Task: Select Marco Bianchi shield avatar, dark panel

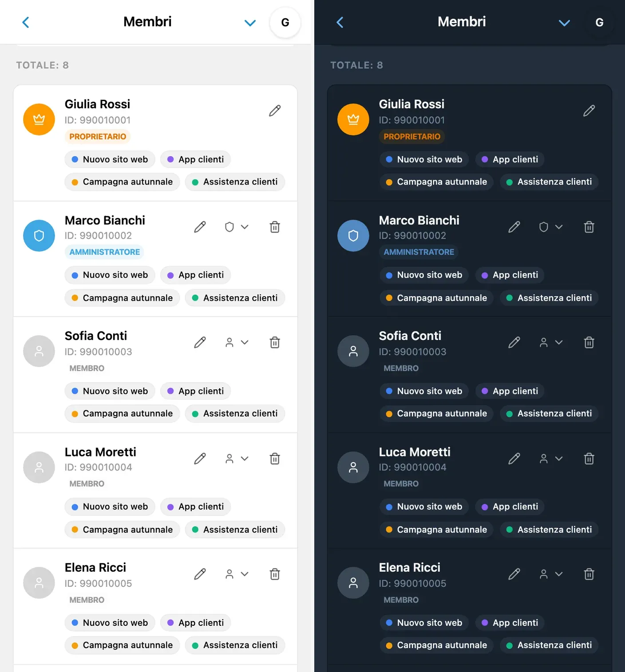Action: (353, 236)
